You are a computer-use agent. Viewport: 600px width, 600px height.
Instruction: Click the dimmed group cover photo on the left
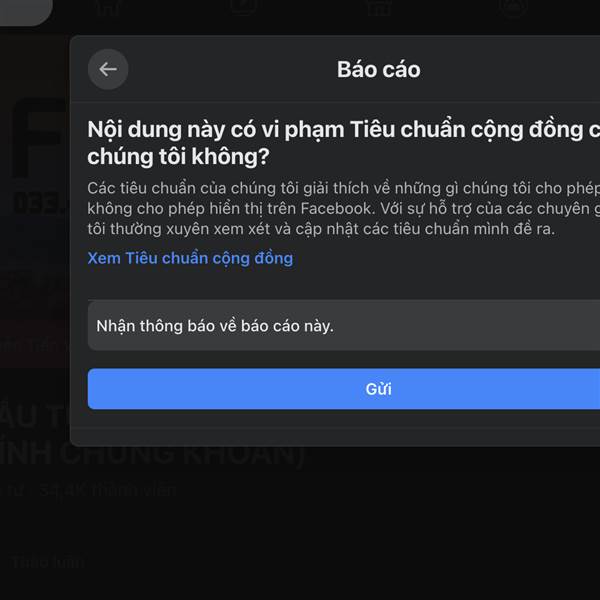coord(34,199)
